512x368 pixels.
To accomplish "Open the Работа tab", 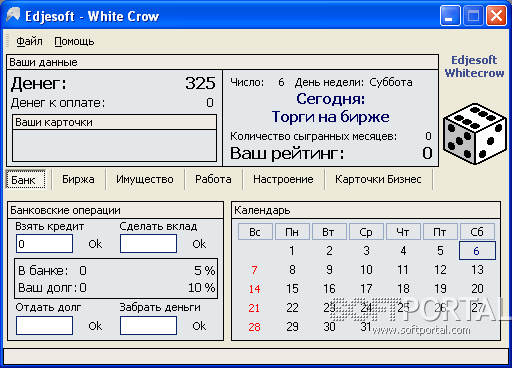I will coord(213,179).
